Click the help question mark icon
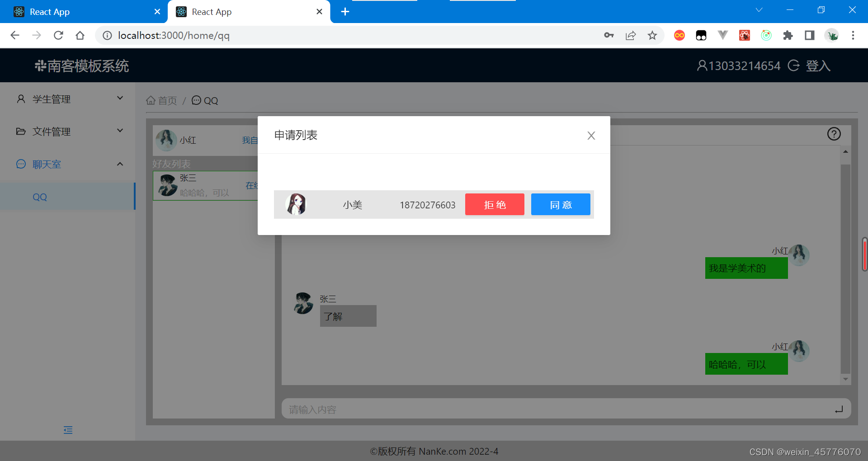The image size is (868, 461). click(x=834, y=134)
